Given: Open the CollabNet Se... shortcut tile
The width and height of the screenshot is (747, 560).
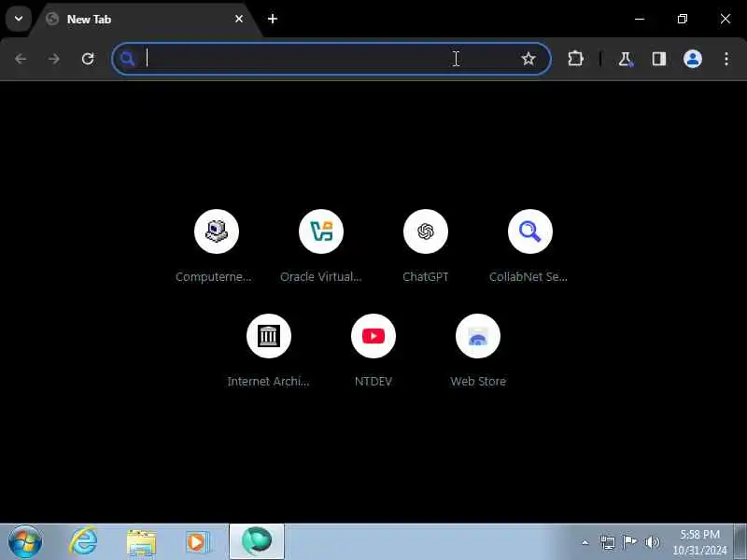Looking at the screenshot, I should point(530,231).
